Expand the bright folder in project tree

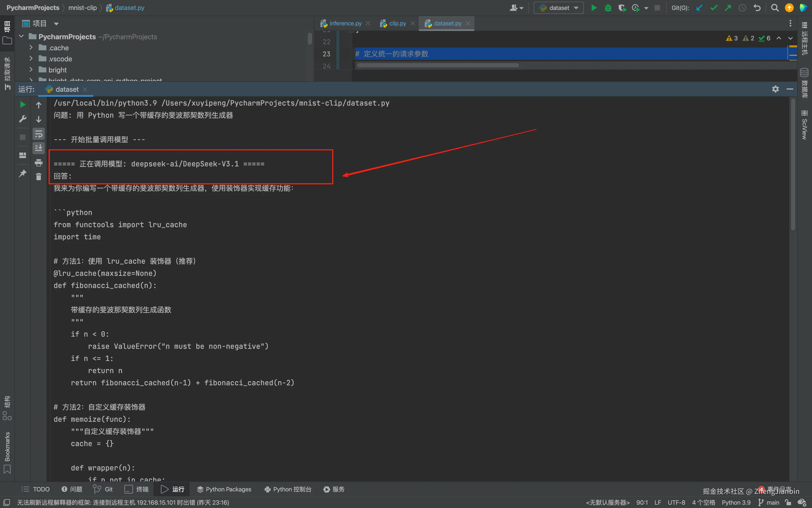tap(31, 70)
